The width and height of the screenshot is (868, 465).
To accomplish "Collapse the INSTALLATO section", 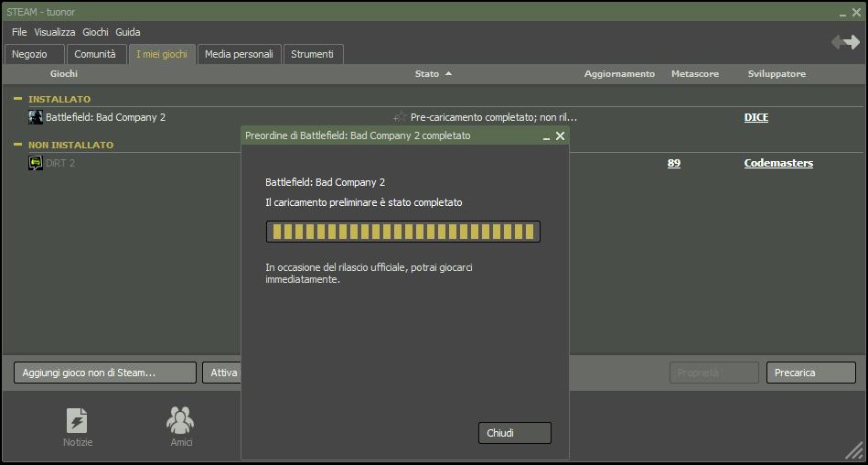I will pyautogui.click(x=17, y=99).
